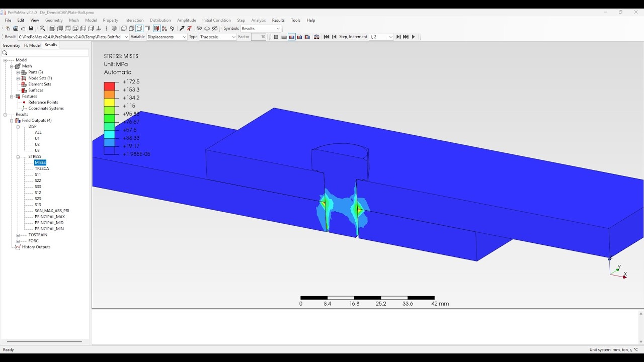Click the wireframe display mode icon
644x362 pixels.
pos(124,29)
